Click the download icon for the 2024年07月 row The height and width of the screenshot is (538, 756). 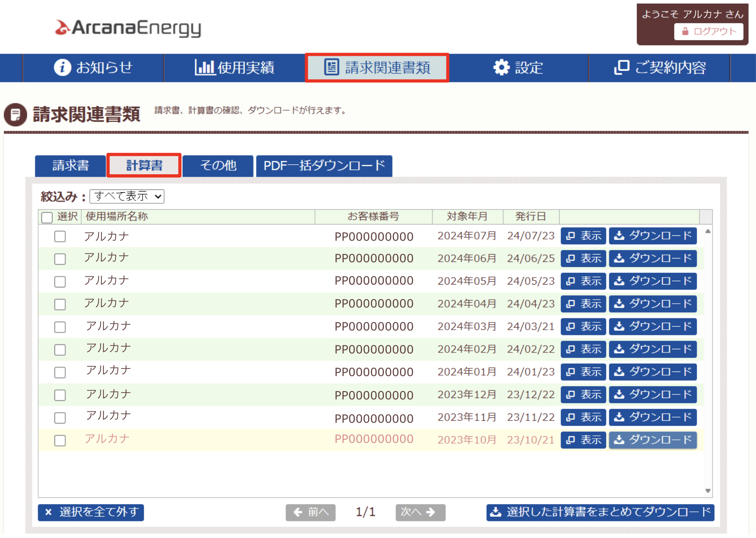619,235
